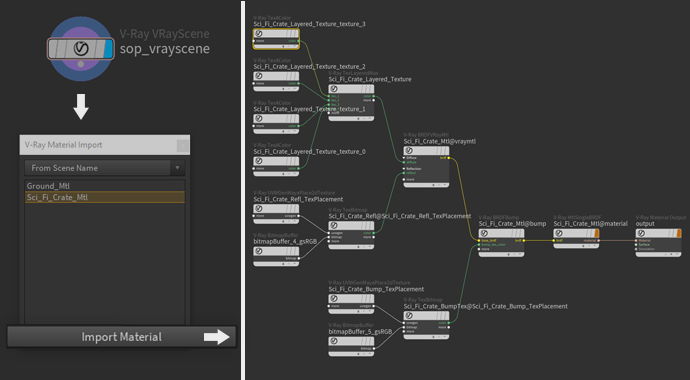Click V-Ray icon on Sci_Fi_Crate_Bump_TexPlacement node

[x=334, y=299]
